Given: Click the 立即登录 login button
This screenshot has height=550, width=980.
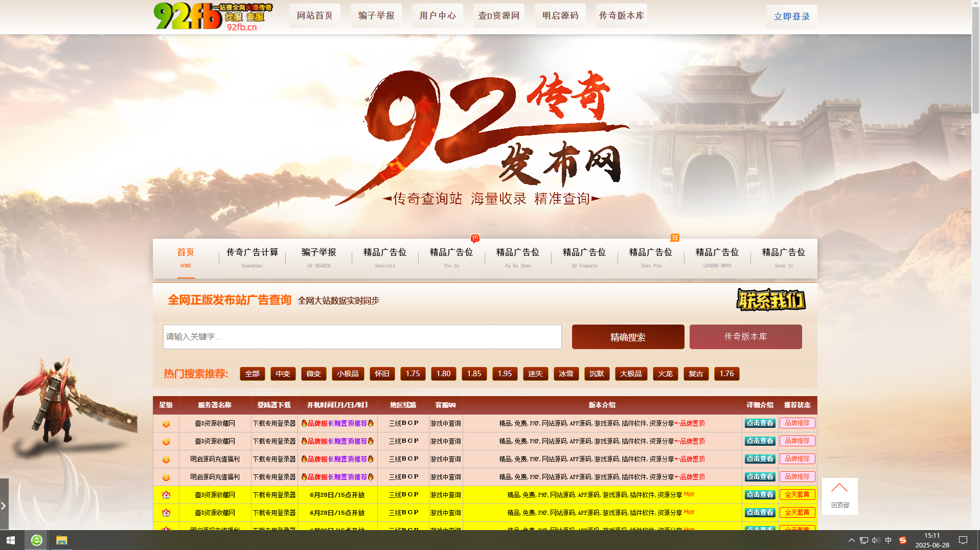Looking at the screenshot, I should click(x=791, y=16).
